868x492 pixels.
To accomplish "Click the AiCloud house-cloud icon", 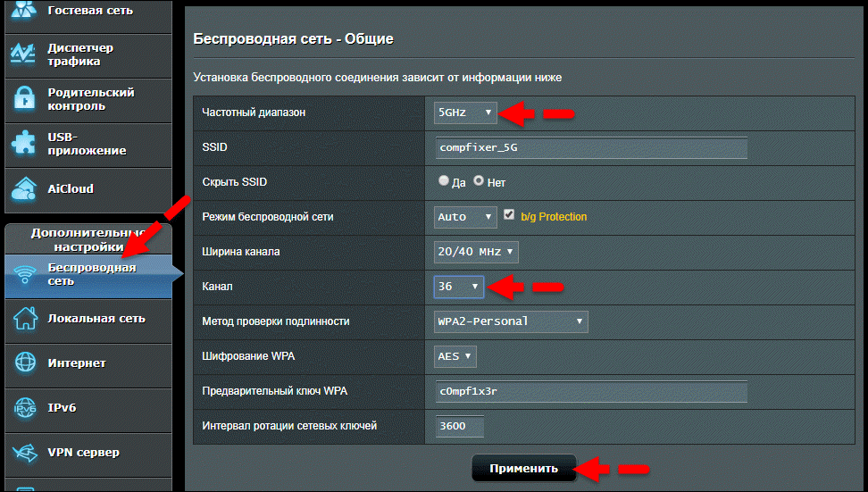I will 24,188.
